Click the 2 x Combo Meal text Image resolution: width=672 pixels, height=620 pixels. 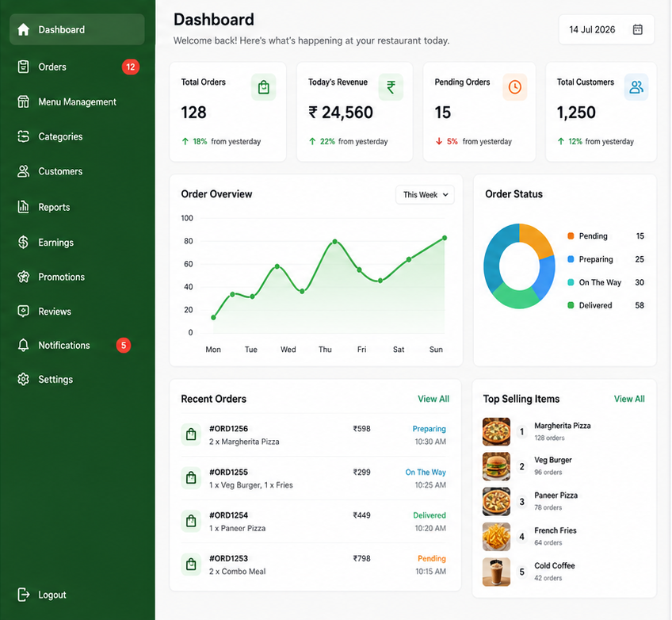(238, 572)
